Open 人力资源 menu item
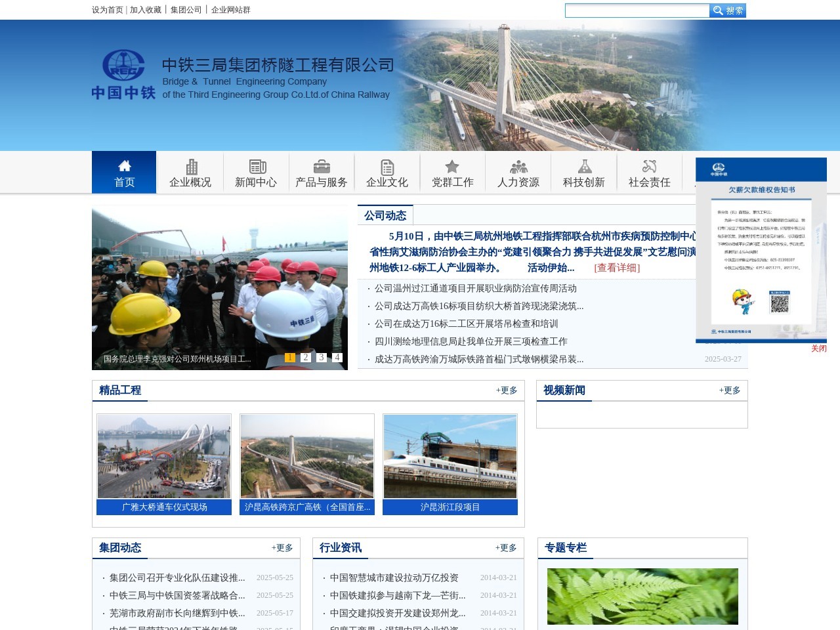This screenshot has width=840, height=630. [x=518, y=182]
